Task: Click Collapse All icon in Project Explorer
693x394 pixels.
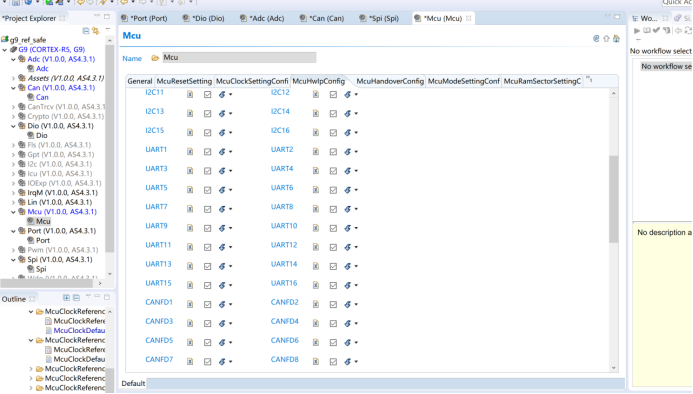Action: click(86, 31)
